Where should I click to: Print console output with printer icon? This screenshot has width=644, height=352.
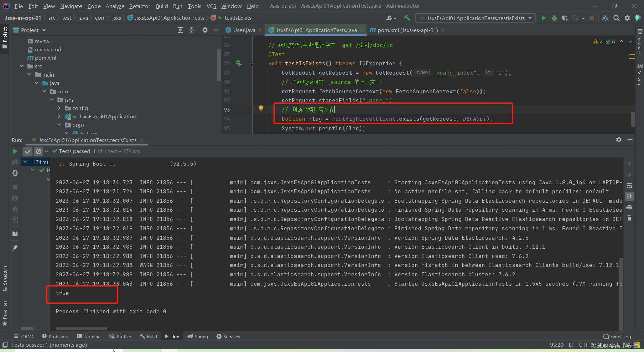[629, 207]
